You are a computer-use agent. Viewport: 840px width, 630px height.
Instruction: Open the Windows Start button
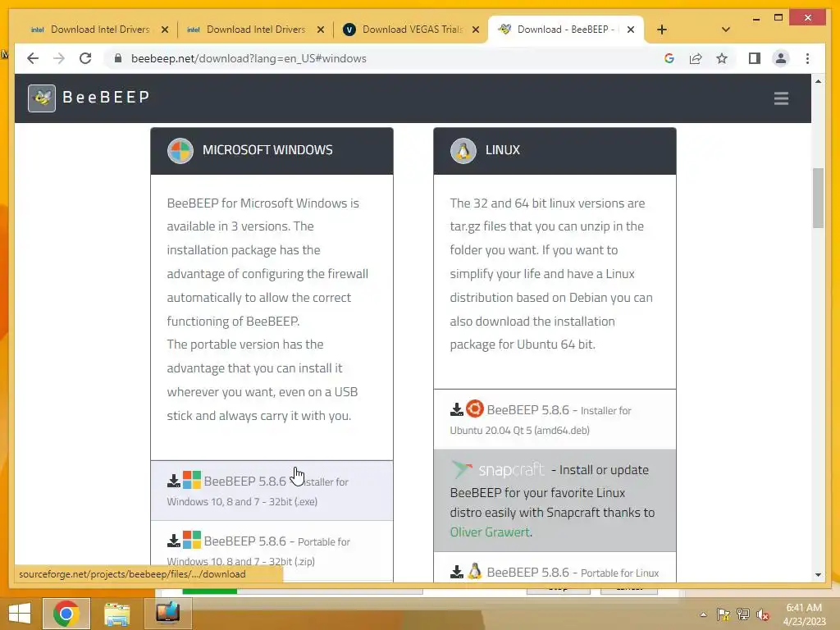click(20, 614)
